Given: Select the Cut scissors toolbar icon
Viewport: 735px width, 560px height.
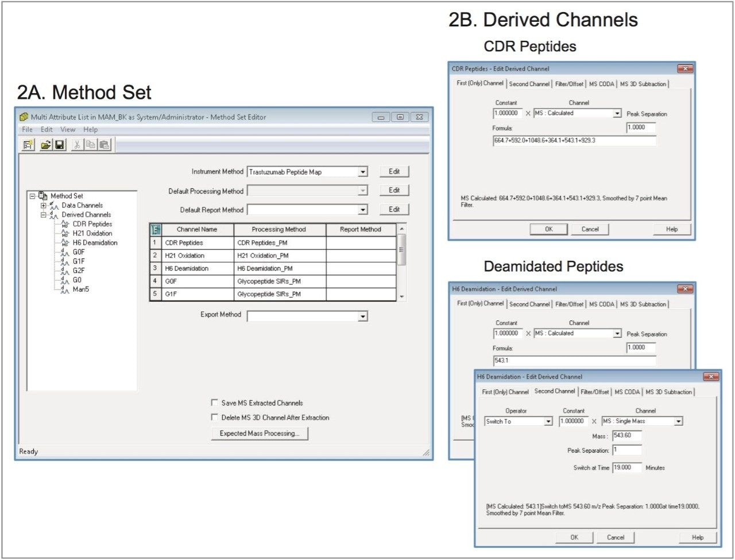Looking at the screenshot, I should (x=78, y=145).
